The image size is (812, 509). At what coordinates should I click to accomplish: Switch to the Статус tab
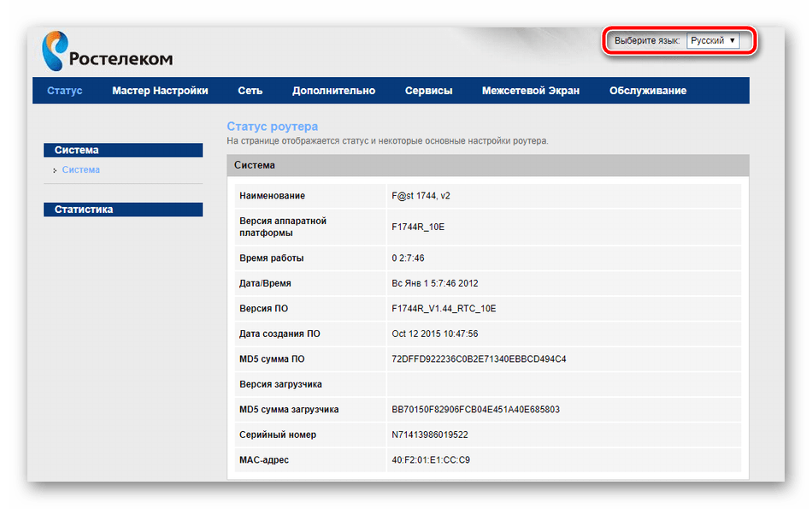(x=65, y=91)
